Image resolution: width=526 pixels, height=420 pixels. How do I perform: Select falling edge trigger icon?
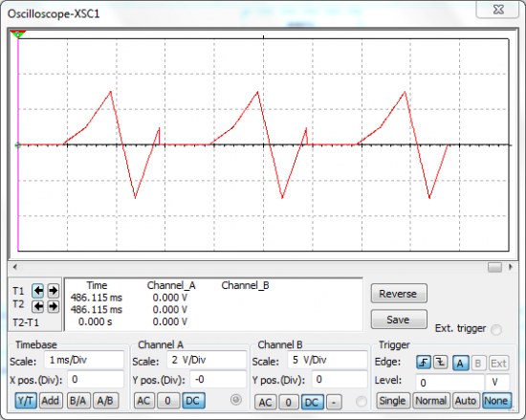441,363
